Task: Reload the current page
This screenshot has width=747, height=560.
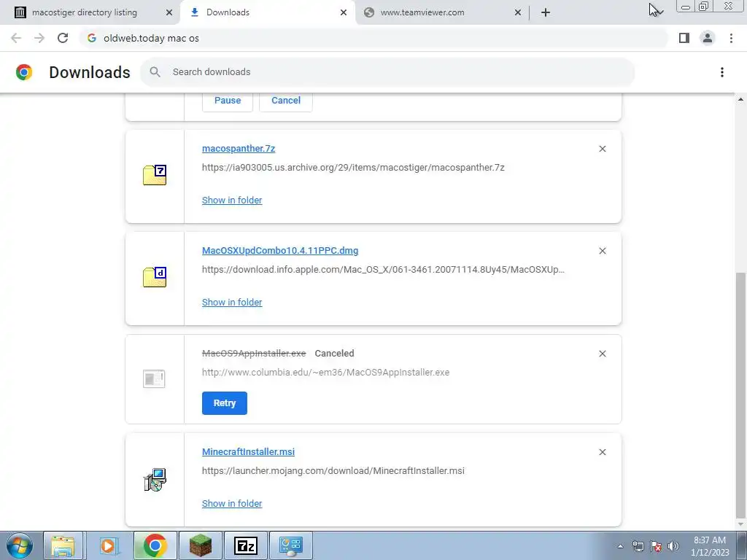Action: click(x=63, y=38)
